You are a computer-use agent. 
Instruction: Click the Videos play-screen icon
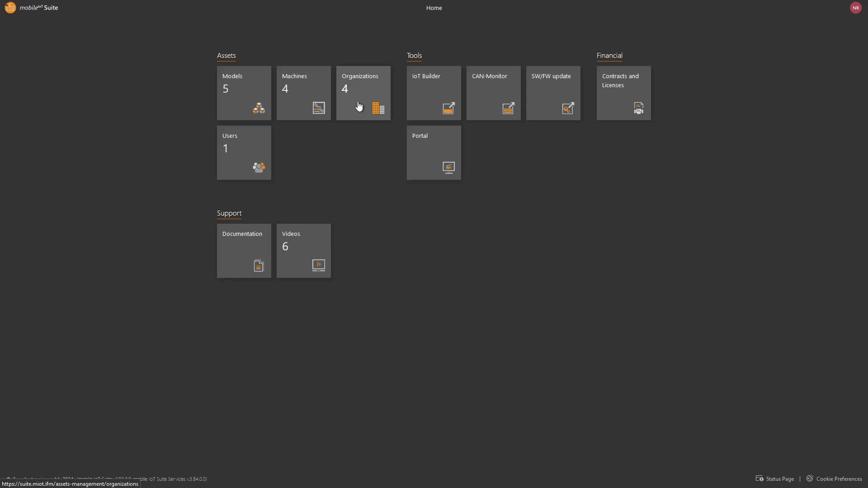point(318,265)
